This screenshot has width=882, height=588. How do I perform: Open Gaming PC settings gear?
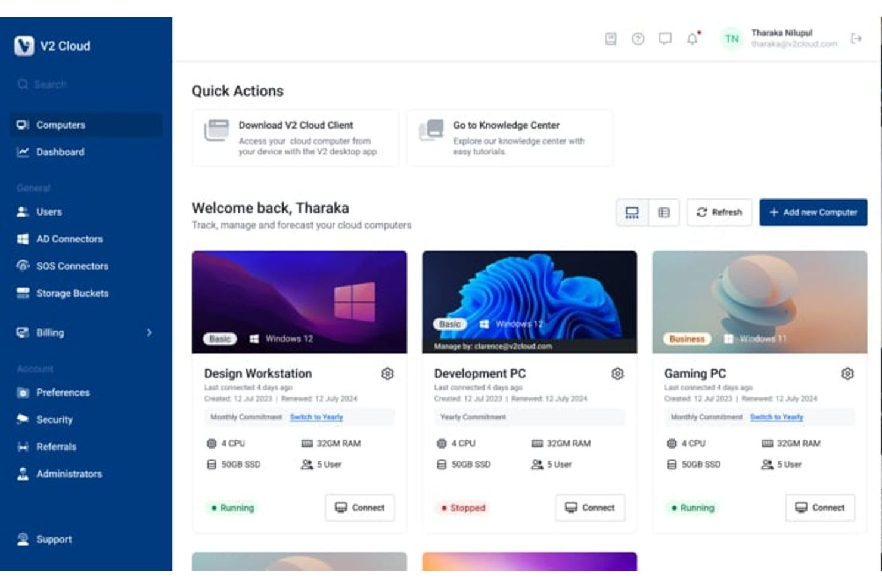847,374
